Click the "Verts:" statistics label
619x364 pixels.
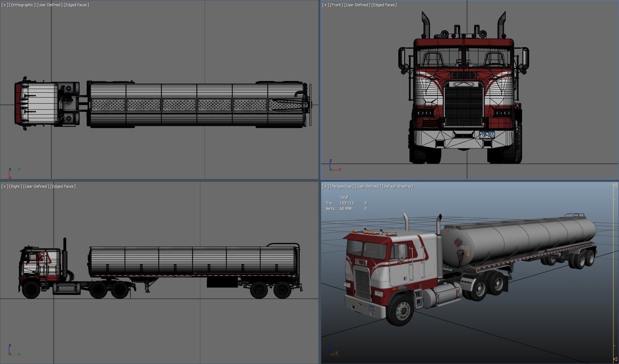pyautogui.click(x=330, y=209)
